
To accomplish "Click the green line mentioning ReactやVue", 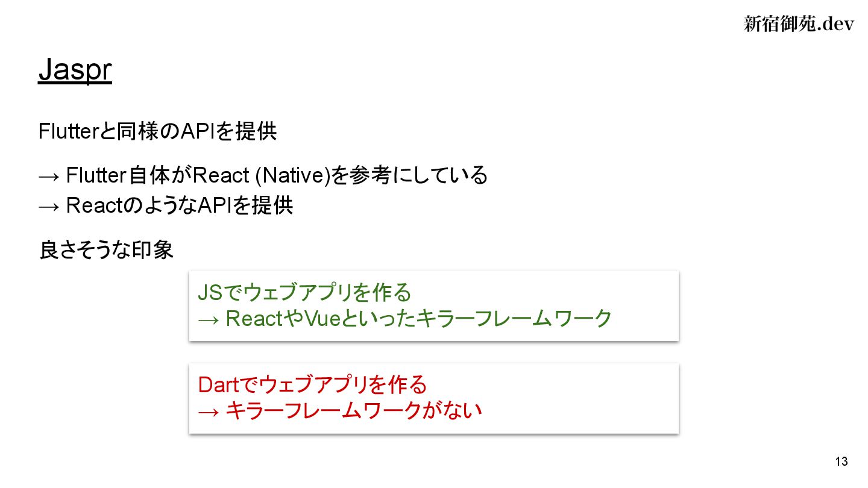I will (404, 319).
